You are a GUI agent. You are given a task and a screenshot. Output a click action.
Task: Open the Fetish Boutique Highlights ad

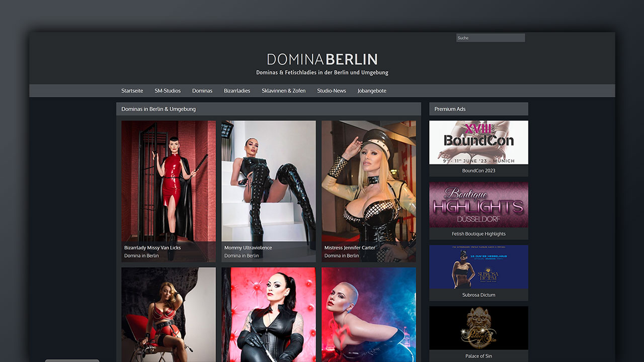[478, 205]
